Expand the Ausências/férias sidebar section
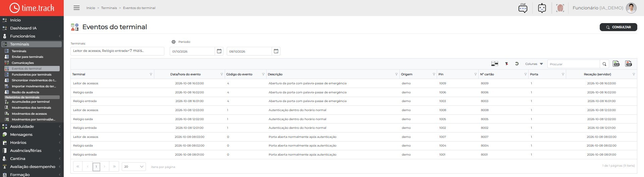The height and width of the screenshot is (177, 644). pyautogui.click(x=32, y=151)
